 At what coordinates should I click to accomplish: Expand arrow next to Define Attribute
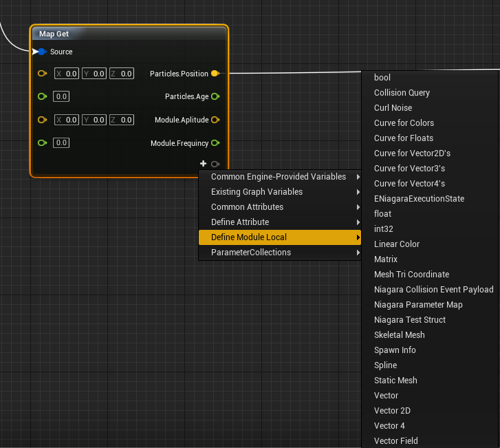point(358,222)
